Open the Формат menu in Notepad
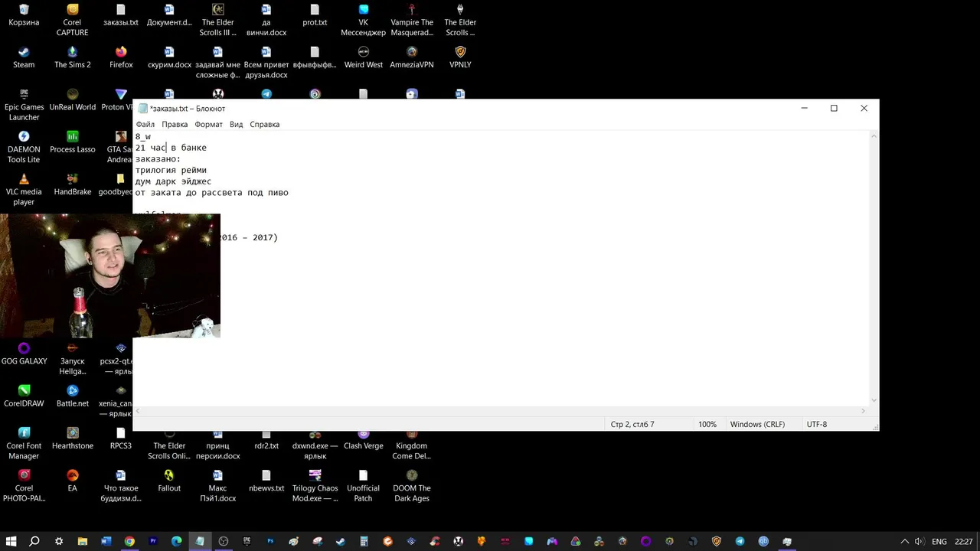The height and width of the screenshot is (551, 980). (208, 124)
